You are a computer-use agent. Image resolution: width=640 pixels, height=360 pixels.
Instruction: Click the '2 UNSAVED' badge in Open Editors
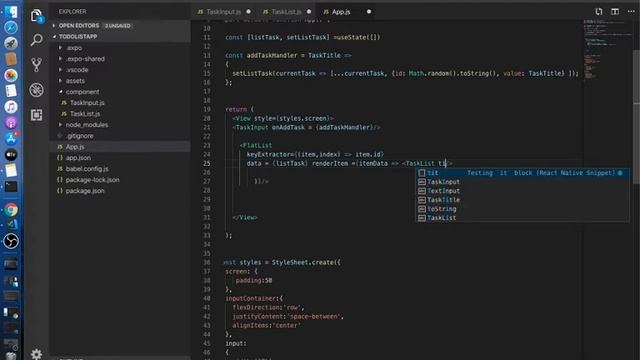pos(118,26)
